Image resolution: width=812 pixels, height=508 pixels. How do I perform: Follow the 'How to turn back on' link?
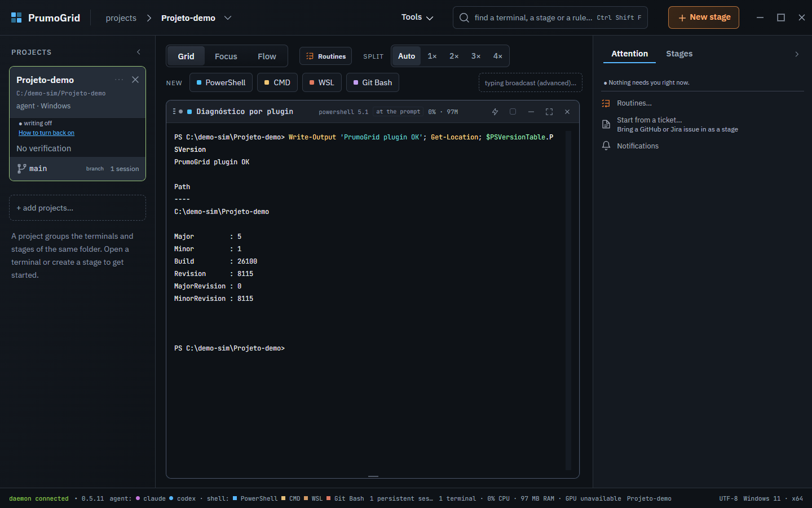pyautogui.click(x=46, y=133)
